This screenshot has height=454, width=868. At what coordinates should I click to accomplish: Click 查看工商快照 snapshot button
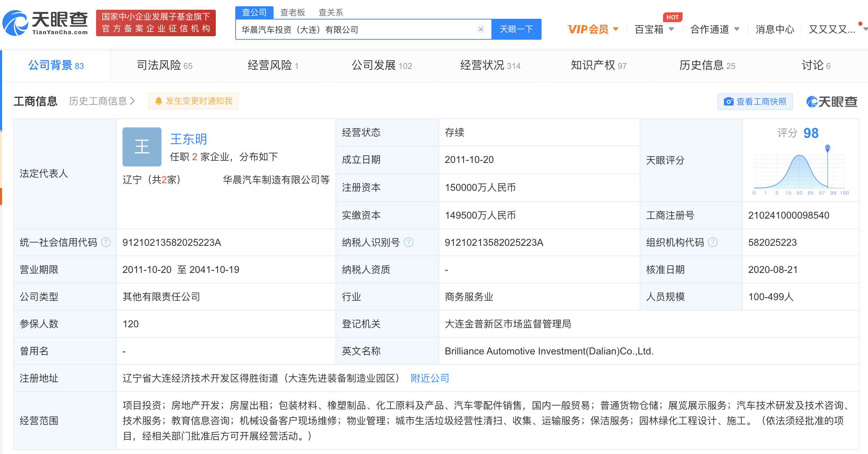755,101
